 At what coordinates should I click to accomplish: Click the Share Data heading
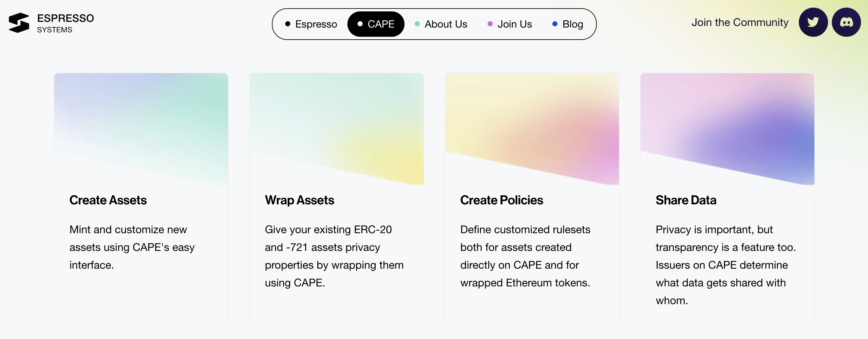click(686, 200)
